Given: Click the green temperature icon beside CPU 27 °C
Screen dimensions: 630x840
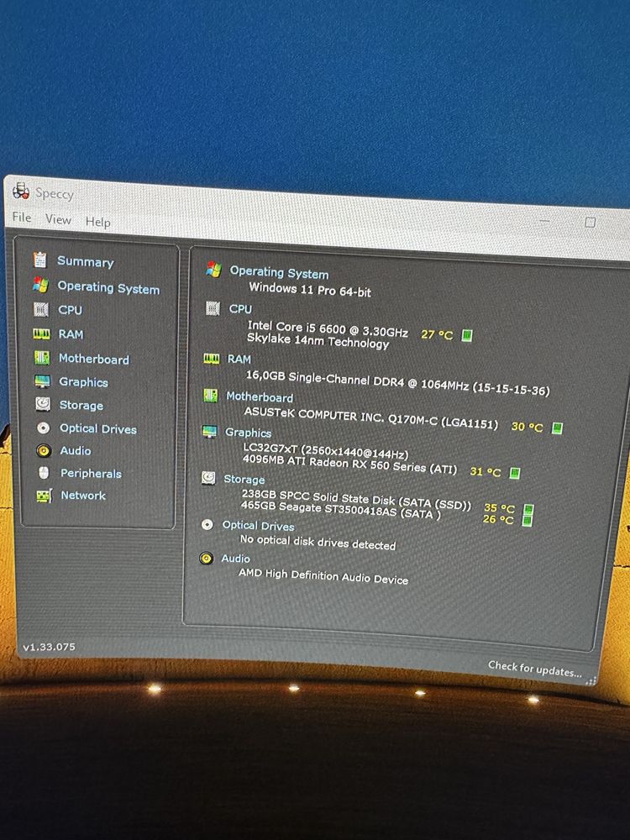Looking at the screenshot, I should pyautogui.click(x=467, y=335).
